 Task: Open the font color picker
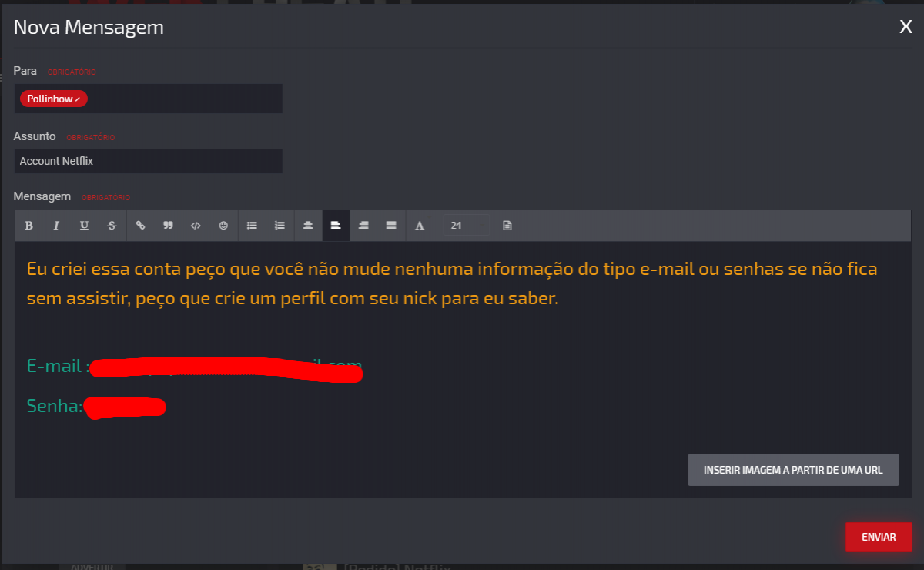pyautogui.click(x=420, y=226)
